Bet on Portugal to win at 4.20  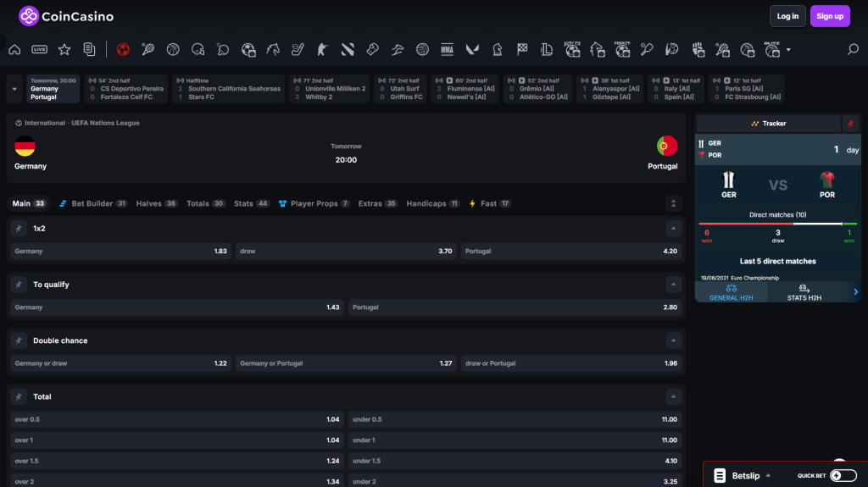point(570,252)
